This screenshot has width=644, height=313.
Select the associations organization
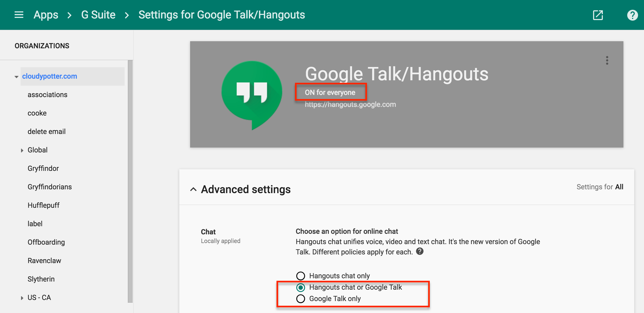tap(47, 95)
